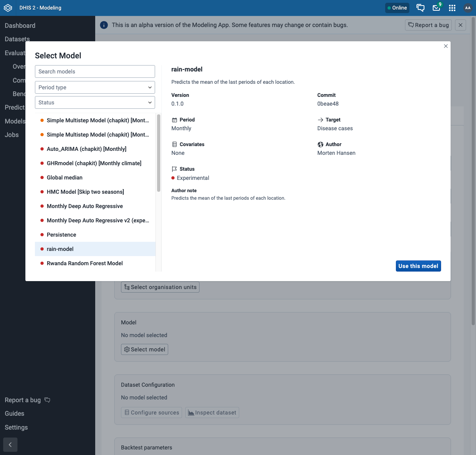
Task: Select the GHRmodel (chapkit) model
Action: [x=95, y=163]
